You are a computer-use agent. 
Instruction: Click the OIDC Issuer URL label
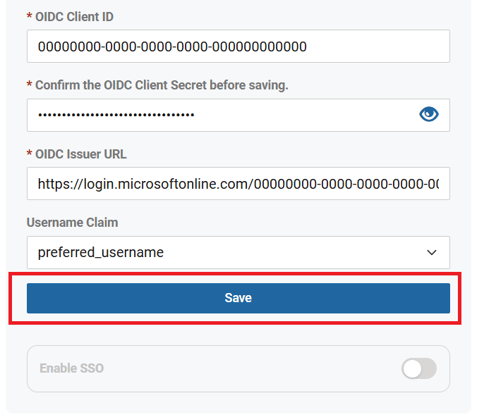click(81, 154)
